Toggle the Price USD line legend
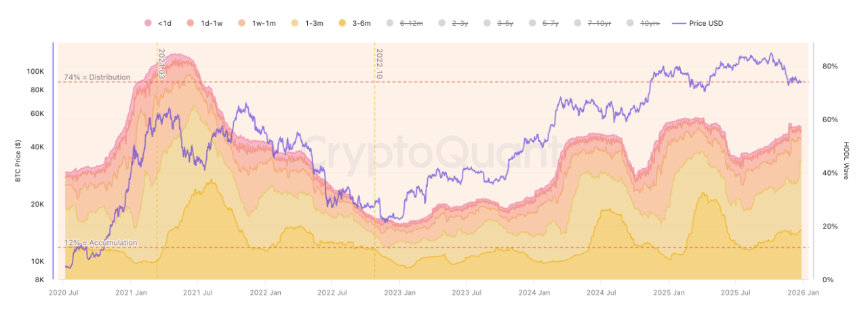868x310 pixels. (x=698, y=23)
